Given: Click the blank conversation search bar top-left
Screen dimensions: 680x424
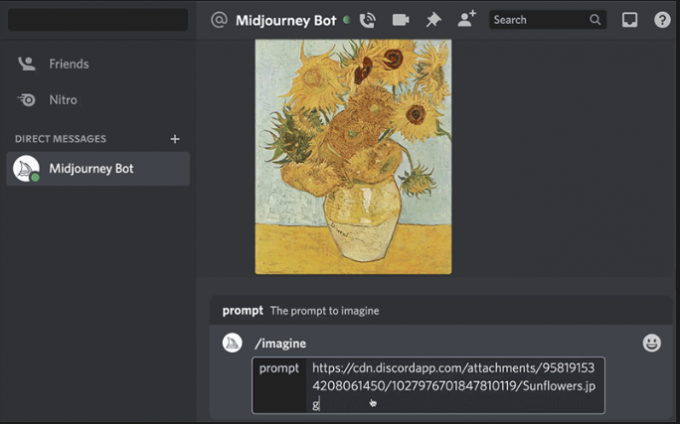Looking at the screenshot, I should [x=98, y=20].
